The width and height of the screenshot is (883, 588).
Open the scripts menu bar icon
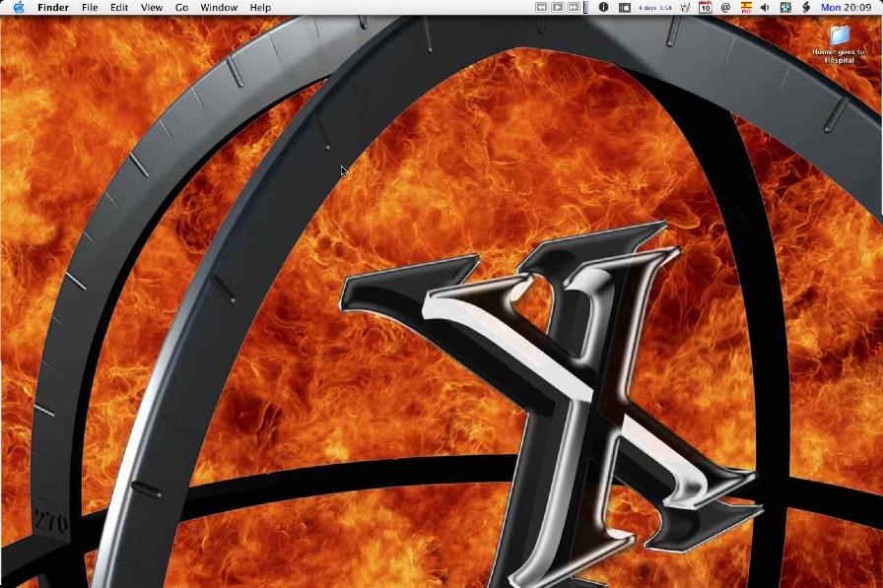(806, 7)
